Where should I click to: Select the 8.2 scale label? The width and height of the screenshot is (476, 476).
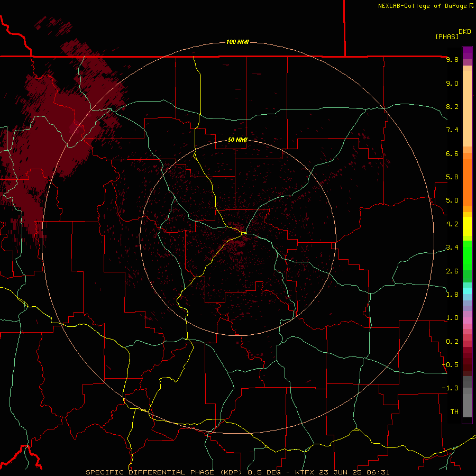click(452, 106)
